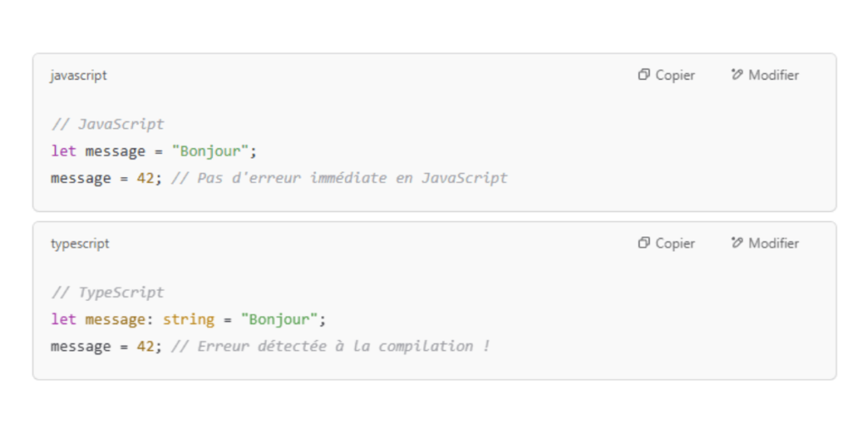Click the copy icon in the typescript block

click(643, 243)
